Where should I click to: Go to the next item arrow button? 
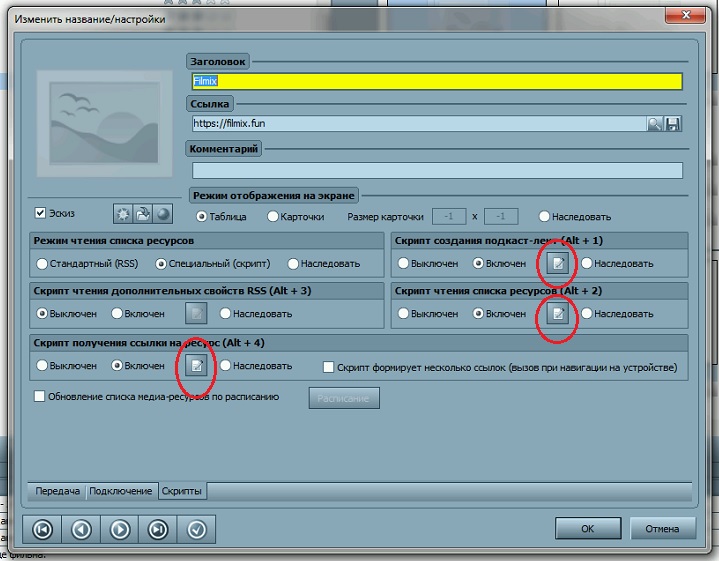119,529
